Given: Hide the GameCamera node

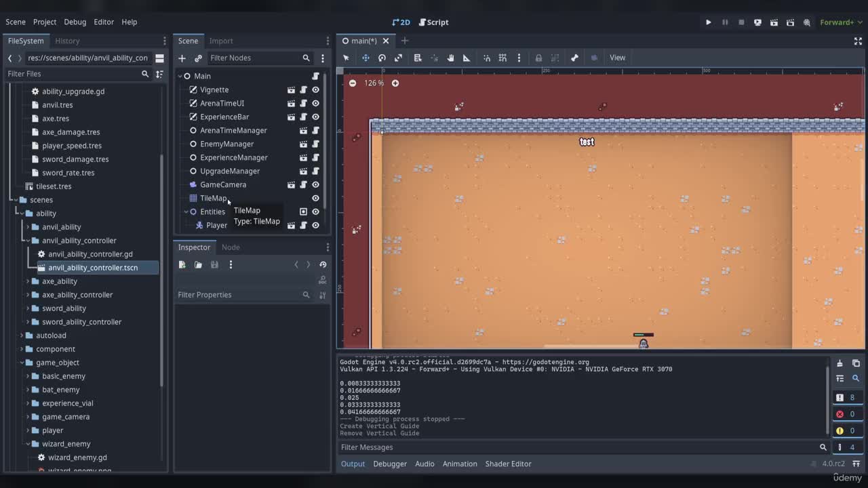Looking at the screenshot, I should click(315, 184).
